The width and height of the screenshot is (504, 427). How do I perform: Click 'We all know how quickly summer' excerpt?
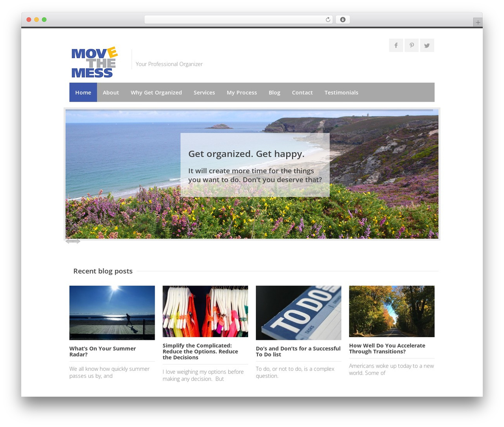109,372
